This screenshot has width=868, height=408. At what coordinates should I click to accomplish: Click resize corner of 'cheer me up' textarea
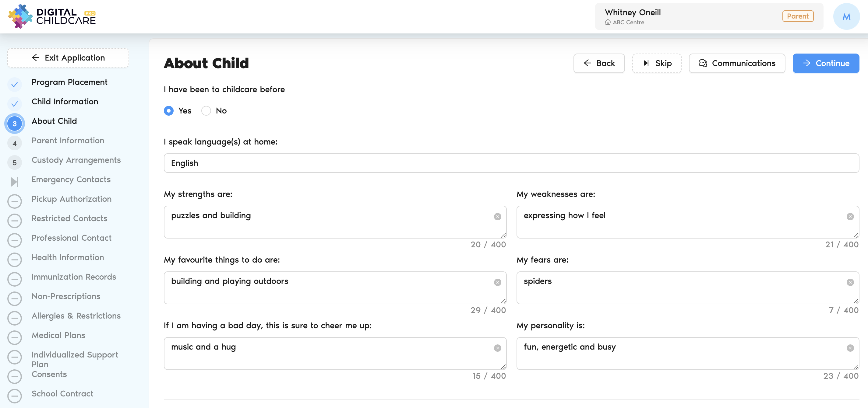pos(503,367)
